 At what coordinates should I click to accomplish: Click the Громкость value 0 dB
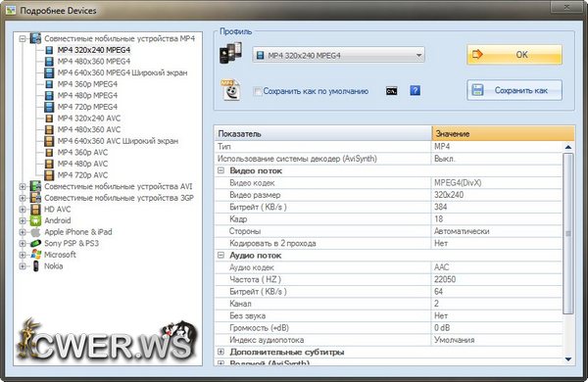pyautogui.click(x=442, y=328)
